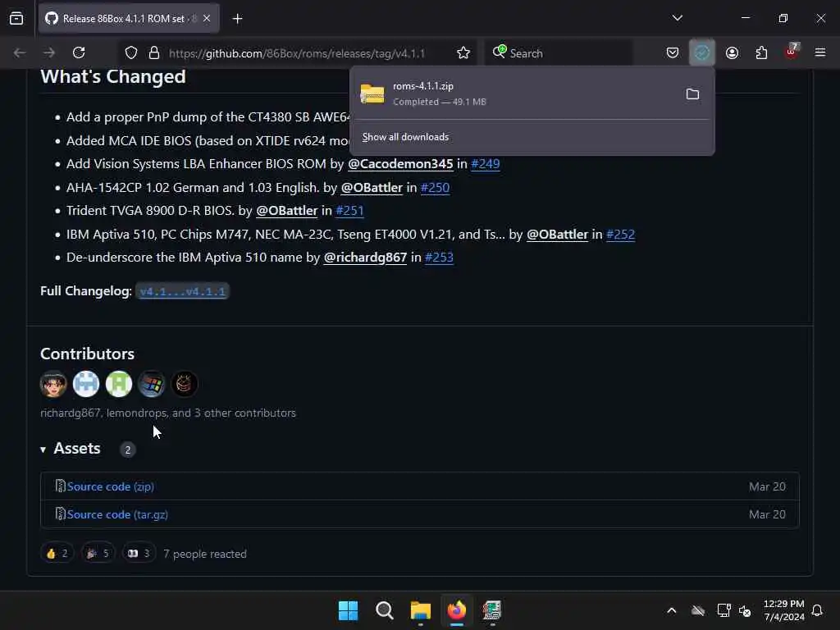Open pull request #249

[486, 164]
